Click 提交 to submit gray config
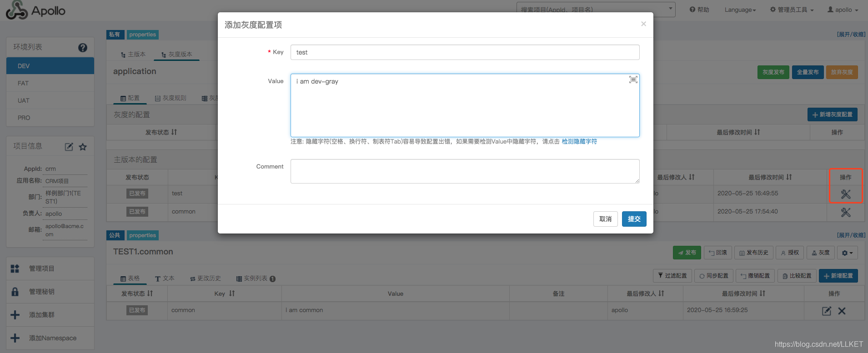The height and width of the screenshot is (353, 868). [634, 219]
